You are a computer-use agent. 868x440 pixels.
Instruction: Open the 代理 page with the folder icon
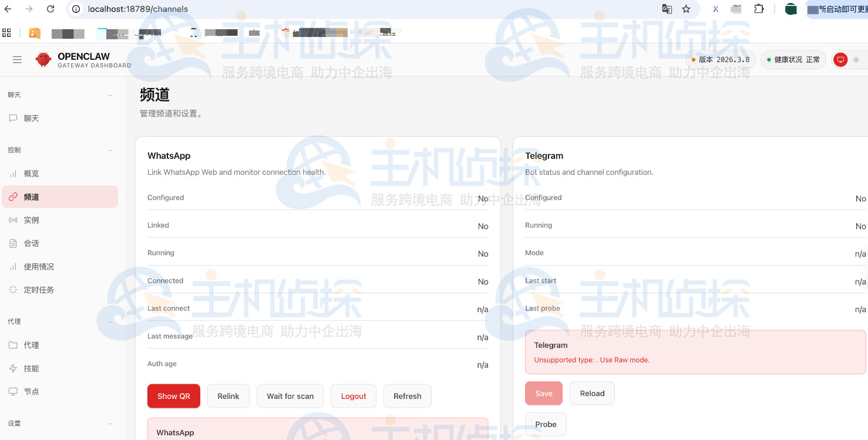[x=13, y=345]
